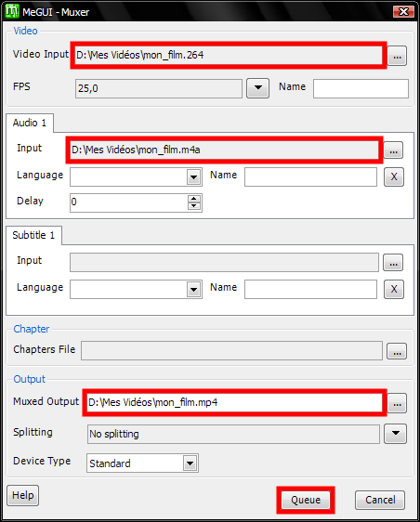420x522 pixels.
Task: Browse for the Muxed Output location
Action: click(x=397, y=403)
